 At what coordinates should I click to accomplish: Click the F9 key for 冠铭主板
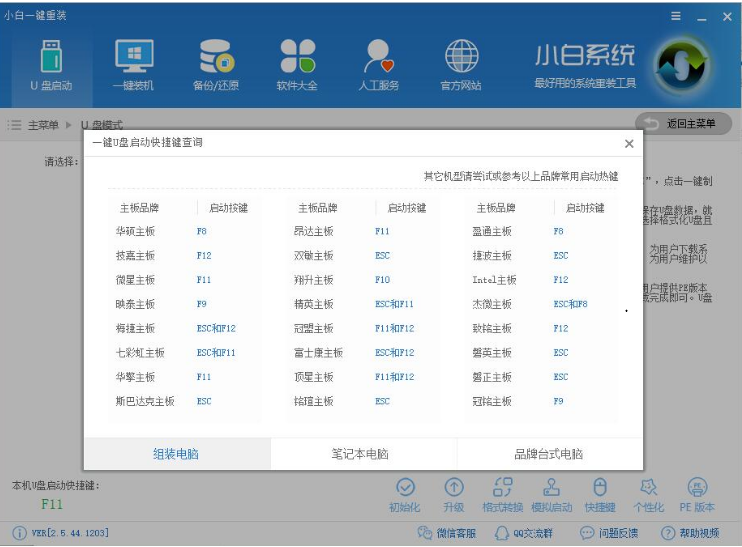coord(558,401)
